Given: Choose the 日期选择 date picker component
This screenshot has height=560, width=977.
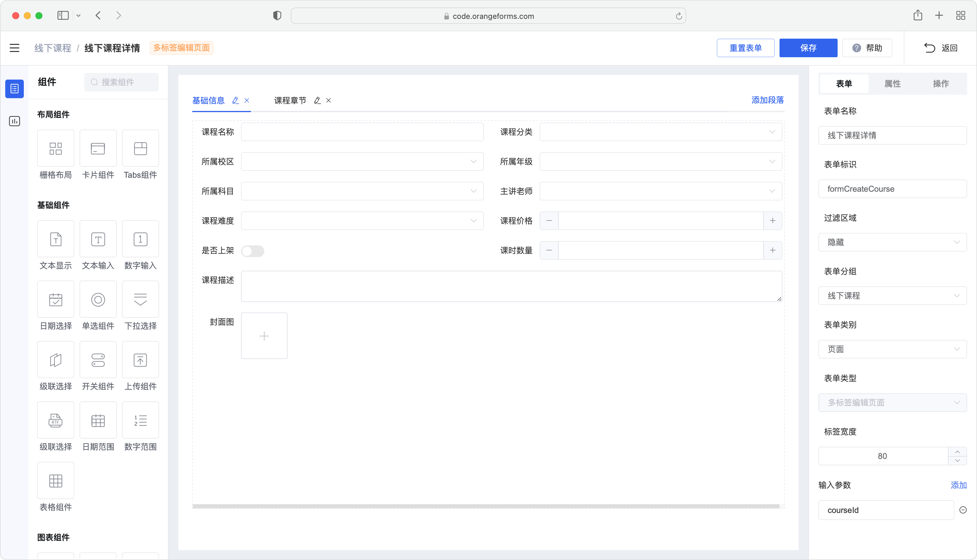Looking at the screenshot, I should [x=55, y=299].
